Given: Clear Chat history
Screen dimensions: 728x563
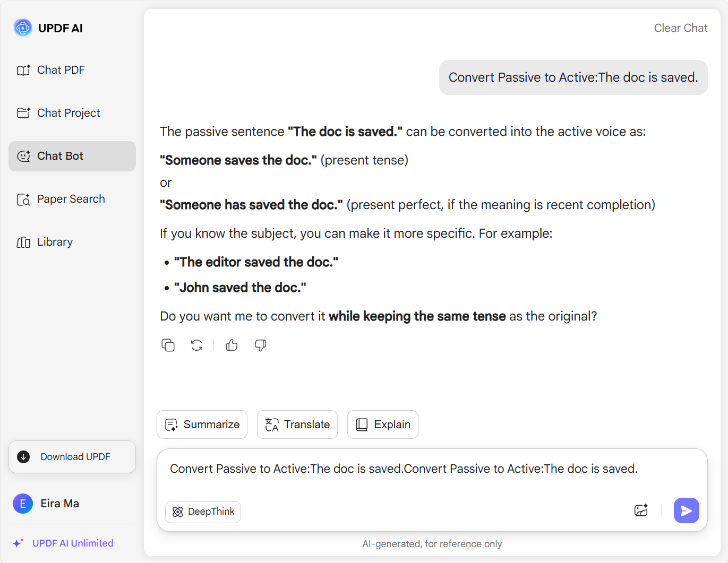Looking at the screenshot, I should coord(680,28).
